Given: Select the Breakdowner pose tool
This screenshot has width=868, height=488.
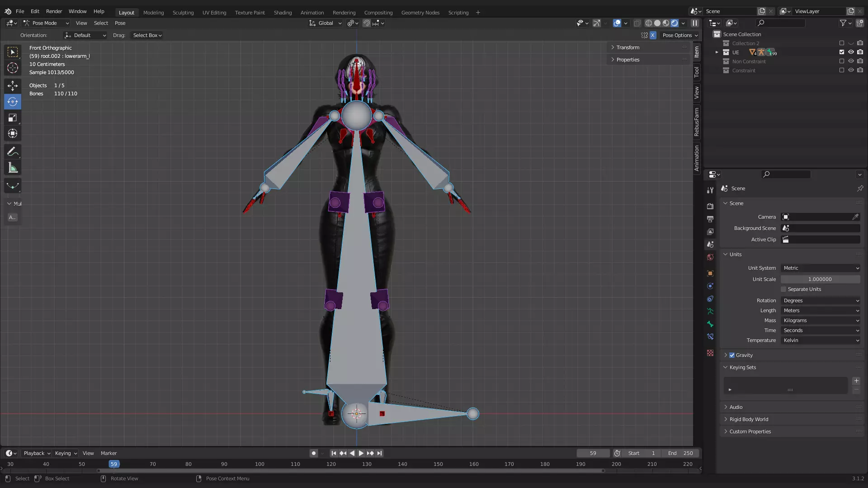Looking at the screenshot, I should point(13,186).
